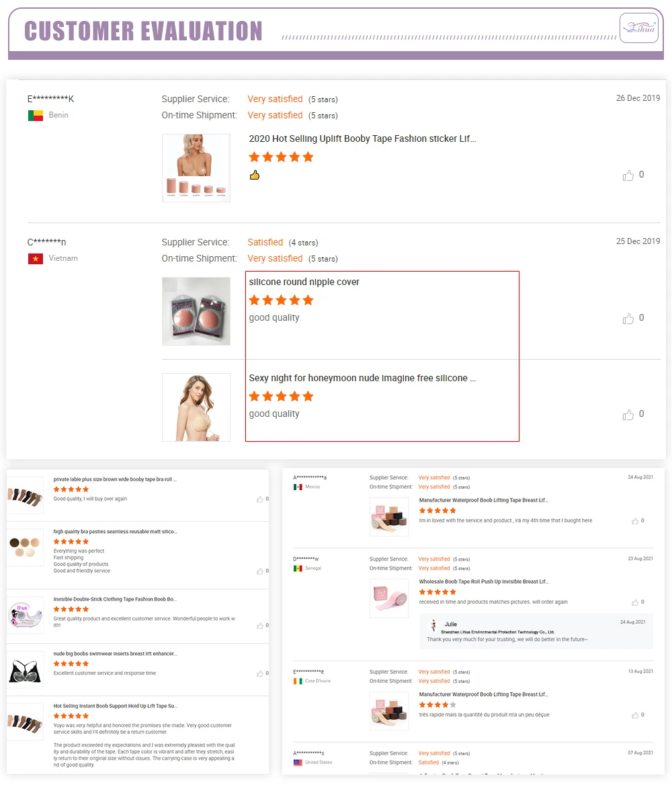Click the five-star rating under nipple cover
Image resolution: width=672 pixels, height=788 pixels.
281,301
